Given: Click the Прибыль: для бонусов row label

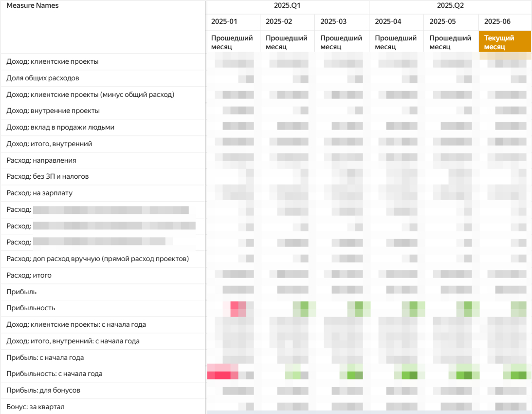Looking at the screenshot, I should coord(43,390).
